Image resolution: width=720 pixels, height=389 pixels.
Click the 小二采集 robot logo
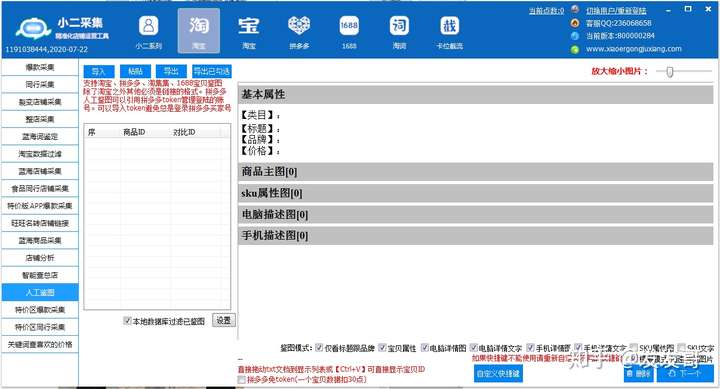[33, 28]
